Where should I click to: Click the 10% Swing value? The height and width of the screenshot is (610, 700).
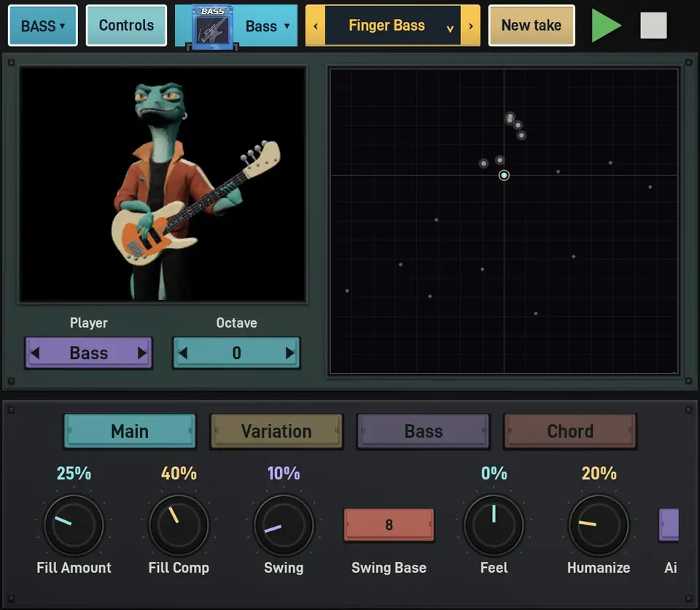pos(284,474)
